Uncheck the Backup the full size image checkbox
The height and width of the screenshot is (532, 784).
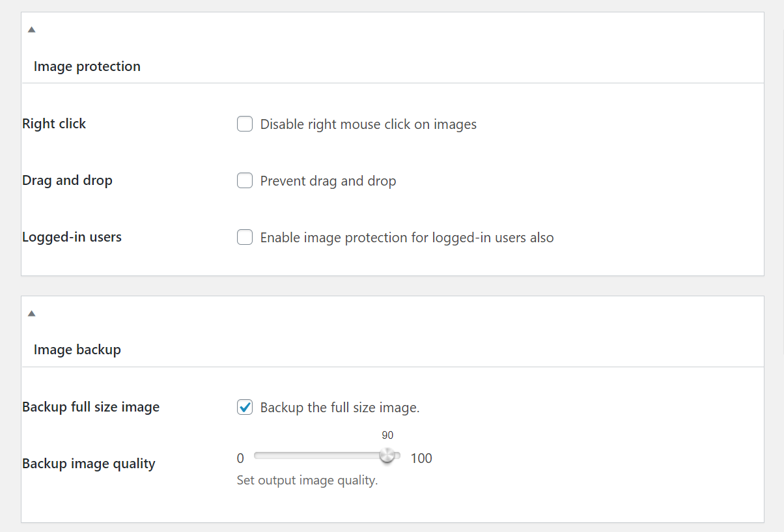pos(245,408)
